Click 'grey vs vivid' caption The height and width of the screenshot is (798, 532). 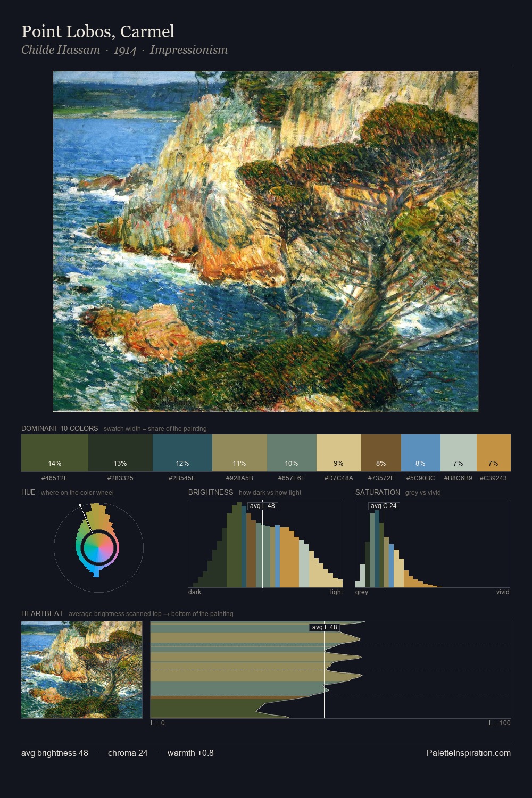click(423, 493)
